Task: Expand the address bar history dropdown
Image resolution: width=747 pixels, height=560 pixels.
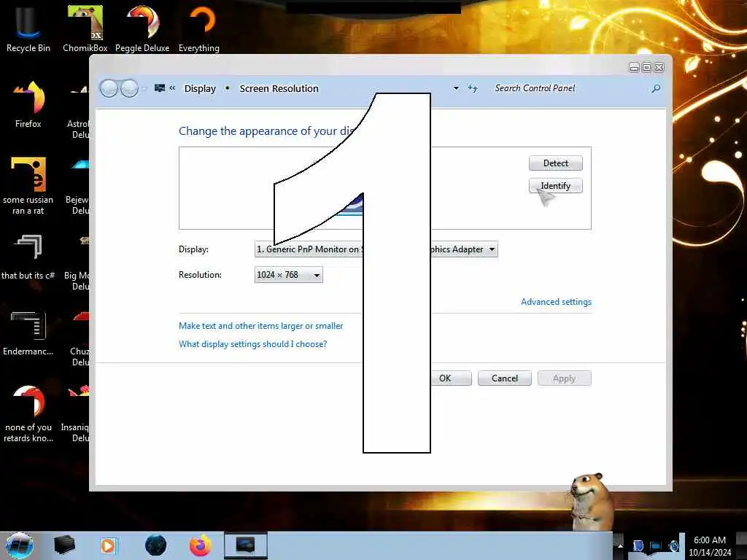Action: (x=456, y=88)
